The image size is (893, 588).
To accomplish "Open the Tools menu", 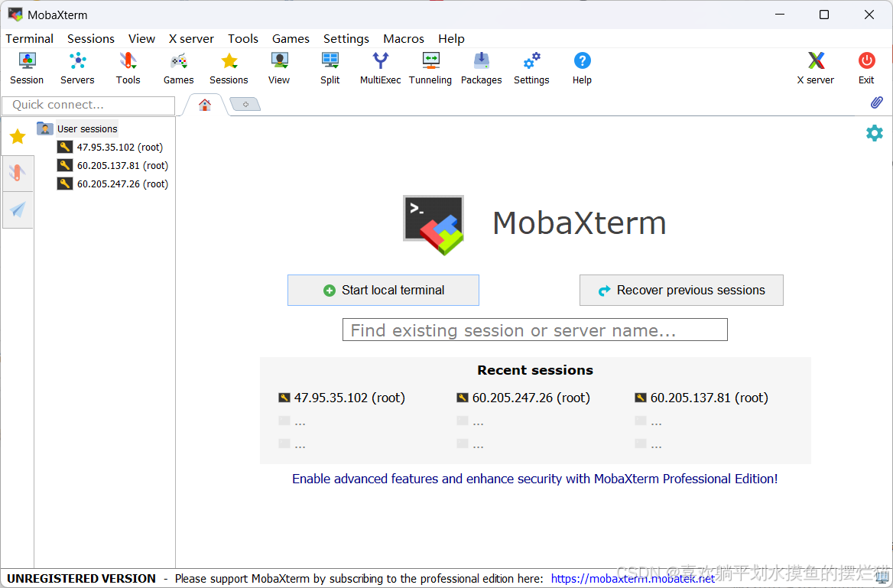I will [243, 39].
